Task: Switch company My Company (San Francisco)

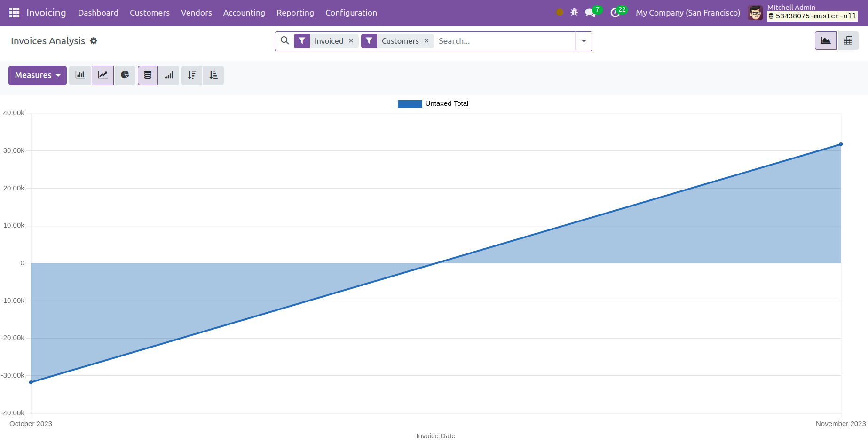Action: (x=688, y=13)
